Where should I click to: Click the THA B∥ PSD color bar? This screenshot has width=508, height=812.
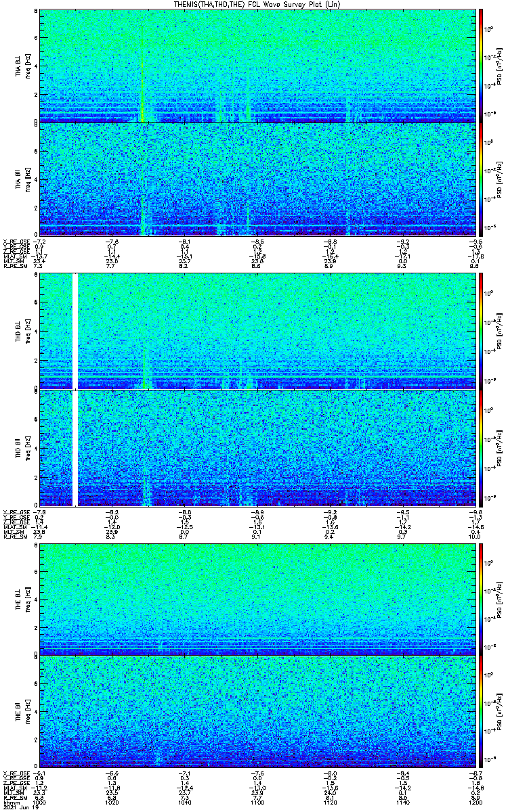coord(481,179)
